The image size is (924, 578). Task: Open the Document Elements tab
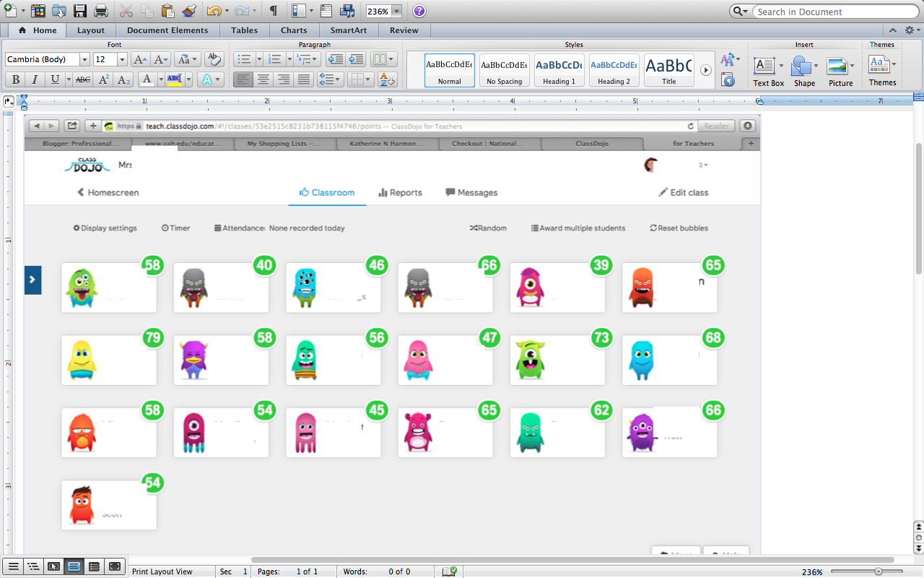[167, 30]
